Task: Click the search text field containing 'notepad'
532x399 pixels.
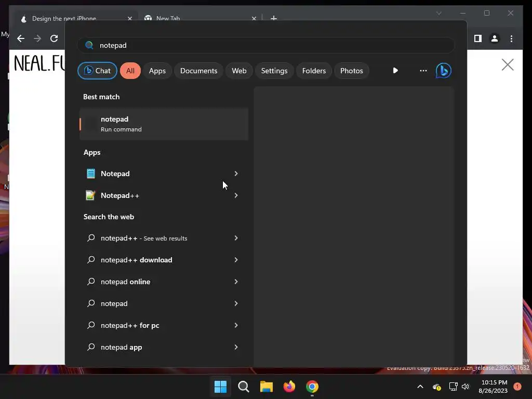Action: coord(266,45)
